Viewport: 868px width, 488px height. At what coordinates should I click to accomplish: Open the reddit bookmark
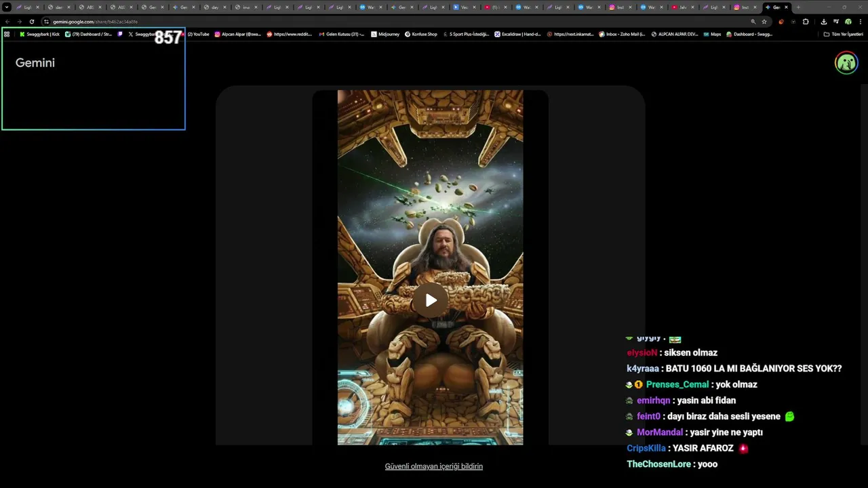(x=290, y=34)
